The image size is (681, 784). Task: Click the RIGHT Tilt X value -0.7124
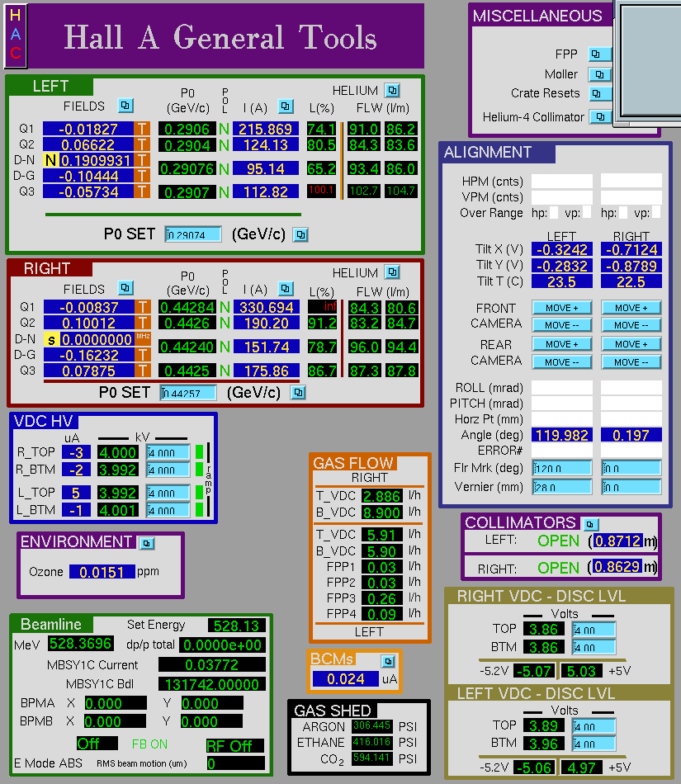click(x=631, y=249)
